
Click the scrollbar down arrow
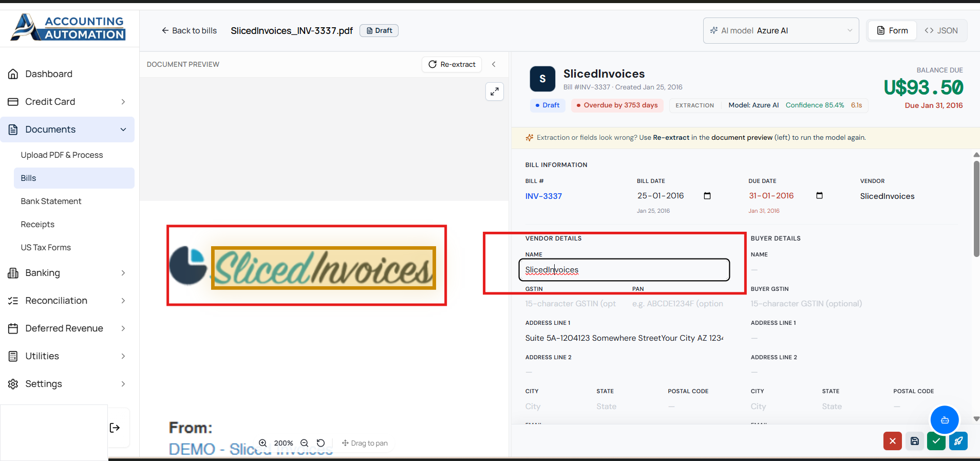coord(976,419)
